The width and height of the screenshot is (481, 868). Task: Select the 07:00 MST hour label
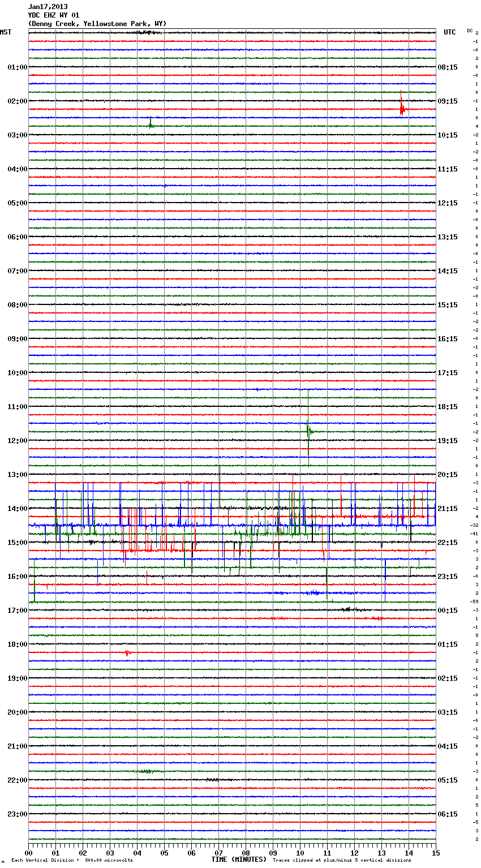coord(17,271)
